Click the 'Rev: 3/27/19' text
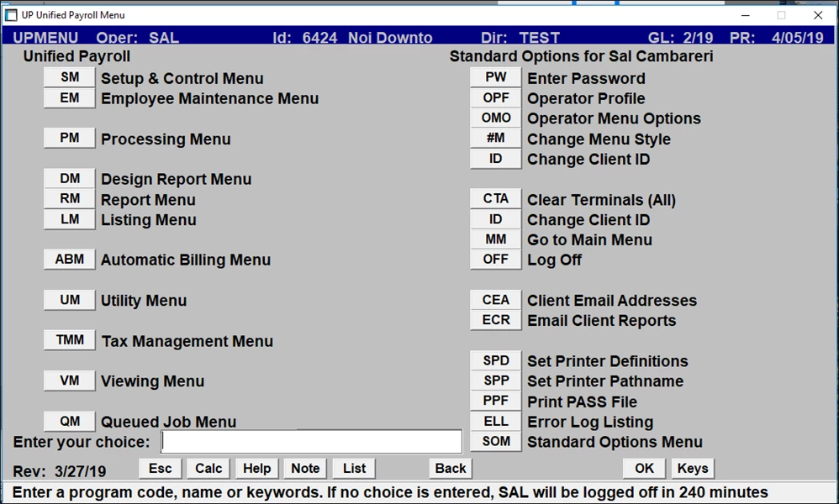 [60, 471]
